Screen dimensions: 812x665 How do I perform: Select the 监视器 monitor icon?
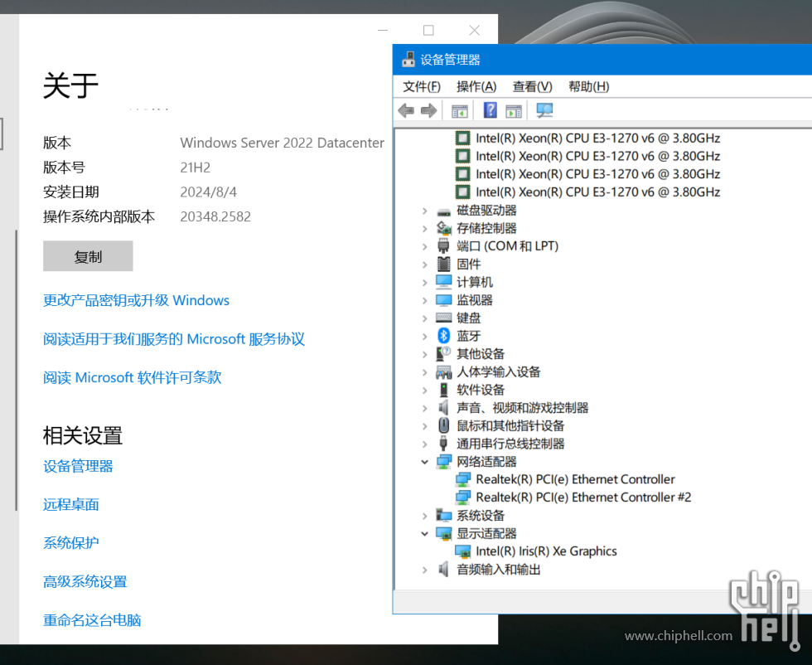[444, 300]
